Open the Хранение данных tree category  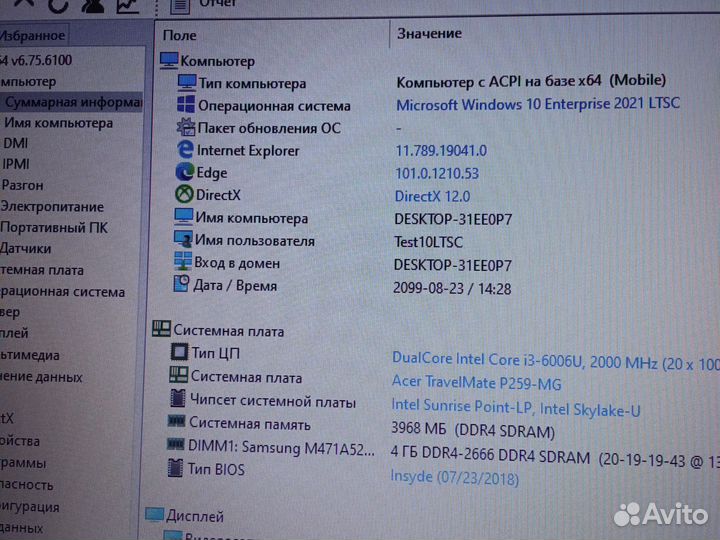(x=41, y=377)
